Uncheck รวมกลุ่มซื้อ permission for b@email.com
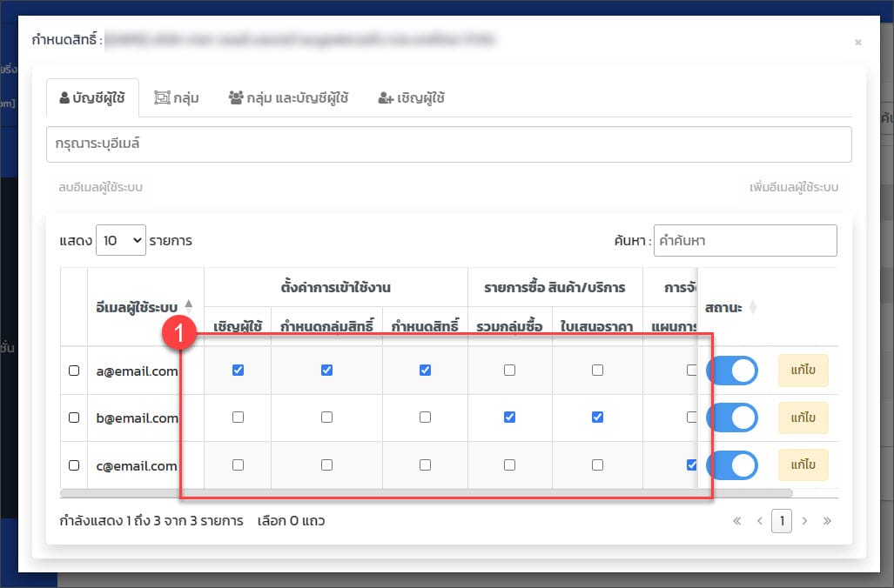The height and width of the screenshot is (588, 894). pyautogui.click(x=509, y=418)
